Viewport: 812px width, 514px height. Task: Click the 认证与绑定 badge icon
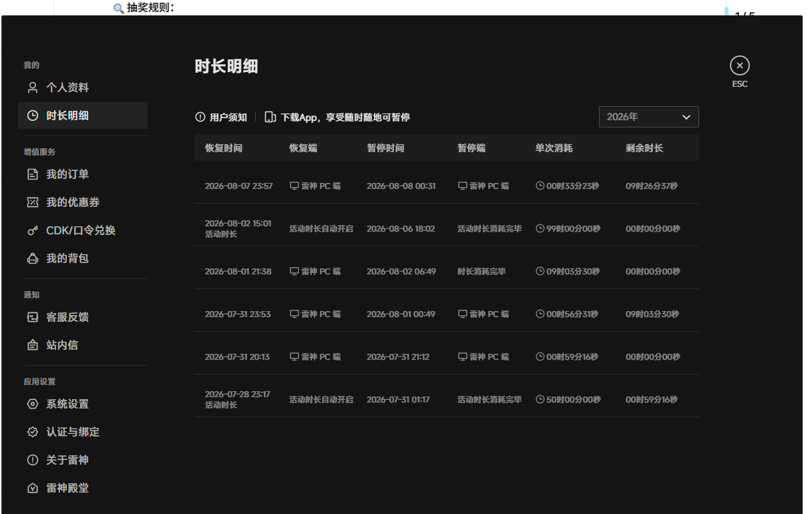click(x=32, y=432)
